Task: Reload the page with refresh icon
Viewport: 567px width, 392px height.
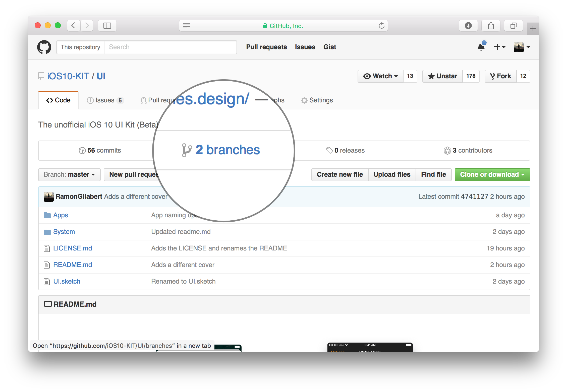Action: 381,26
